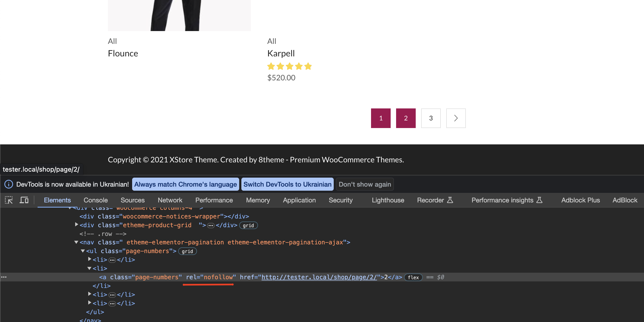Image resolution: width=644 pixels, height=322 pixels.
Task: Open the Adblock Plus tab
Action: (581, 200)
